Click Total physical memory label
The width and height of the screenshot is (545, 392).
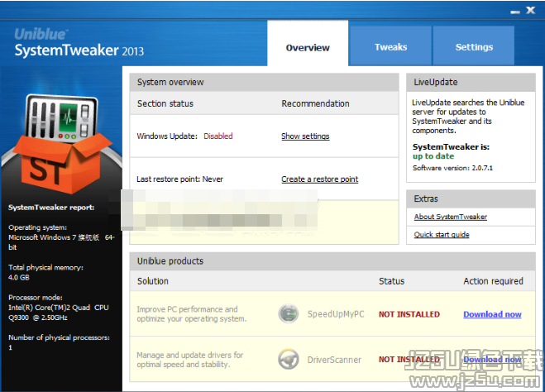point(45,268)
